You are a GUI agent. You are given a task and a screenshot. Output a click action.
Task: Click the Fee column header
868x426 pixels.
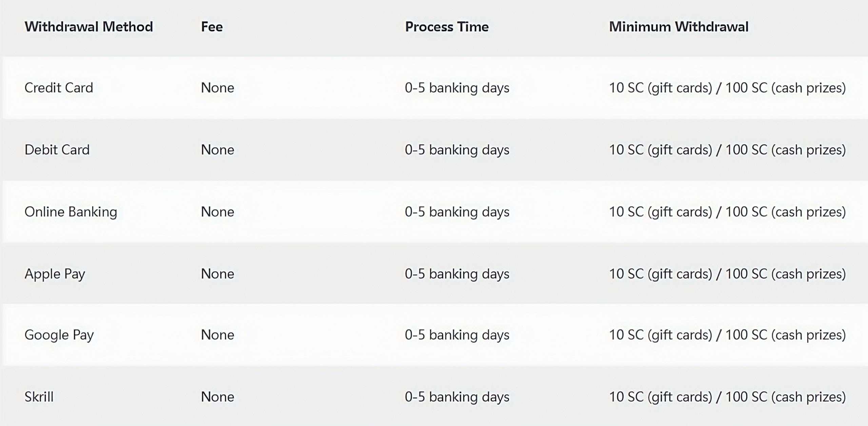(212, 27)
